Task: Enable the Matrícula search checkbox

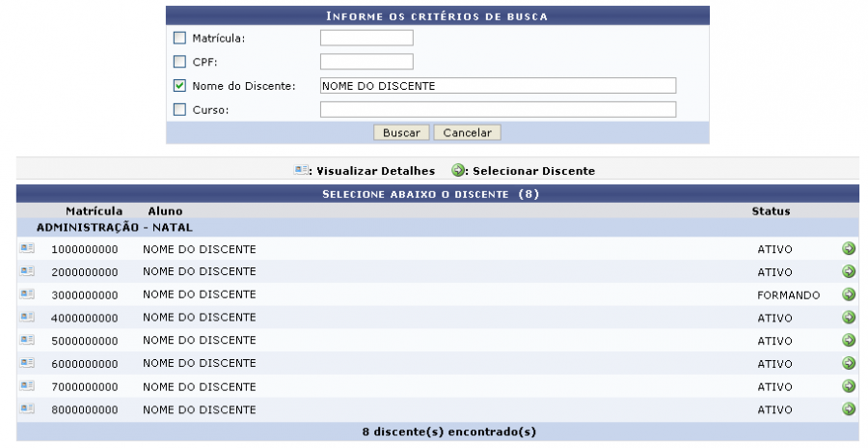Action: [x=179, y=39]
